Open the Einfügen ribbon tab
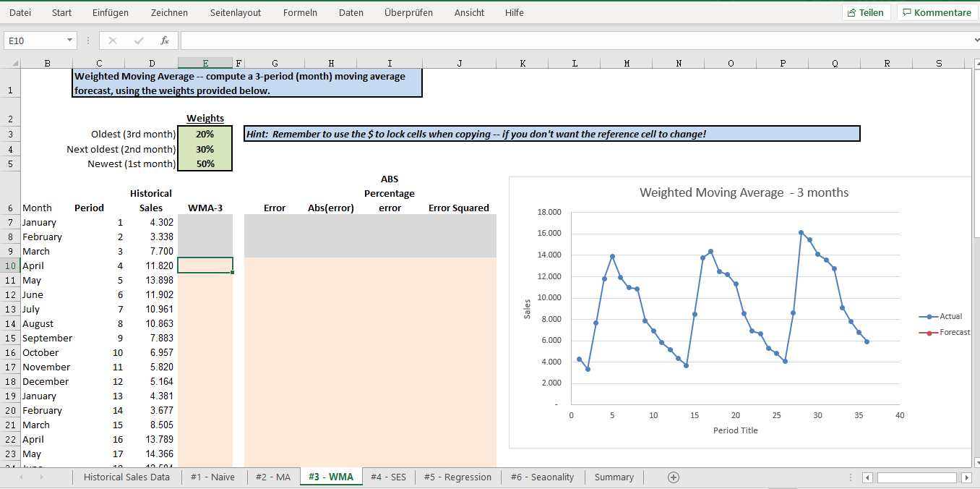The image size is (980, 489). (x=111, y=12)
